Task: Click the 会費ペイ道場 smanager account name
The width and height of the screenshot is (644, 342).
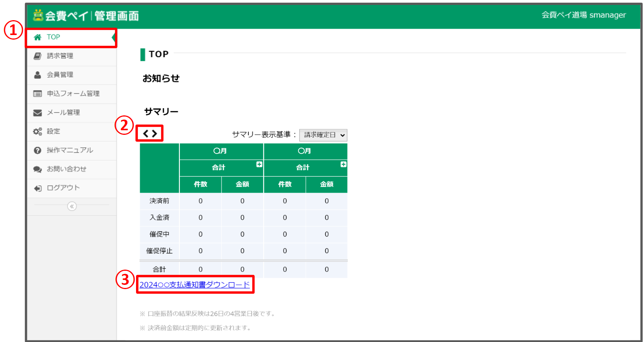Action: coord(583,15)
